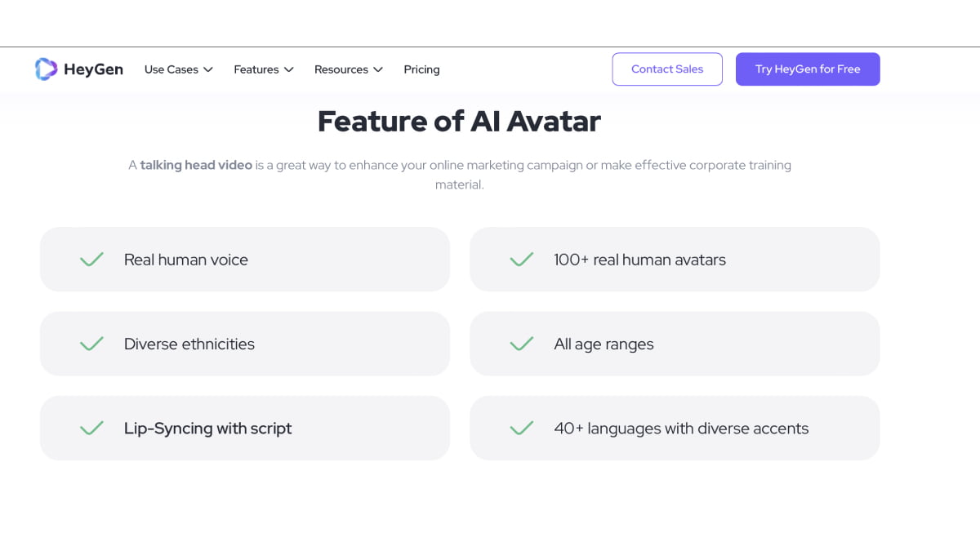The width and height of the screenshot is (980, 551).
Task: Select the Lip-Syncing with script text
Action: 207,428
